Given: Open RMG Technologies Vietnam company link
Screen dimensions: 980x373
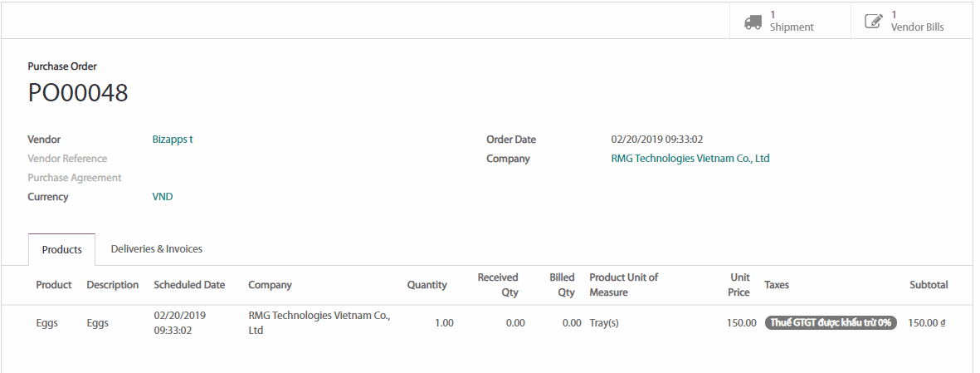Looking at the screenshot, I should 690,159.
